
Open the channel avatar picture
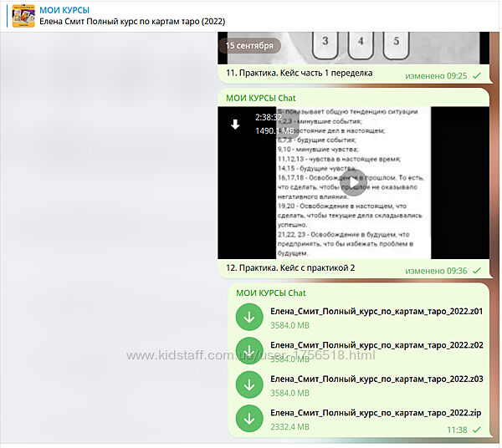(23, 16)
